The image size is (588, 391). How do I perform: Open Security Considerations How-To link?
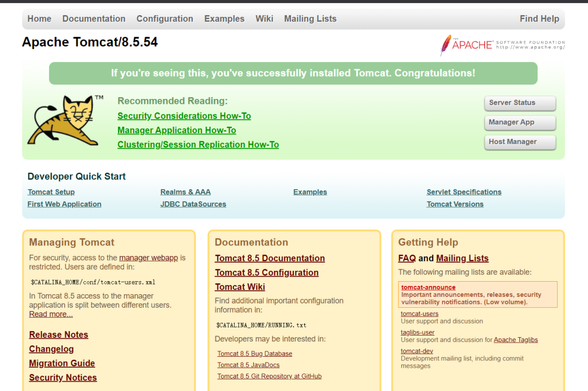point(184,116)
